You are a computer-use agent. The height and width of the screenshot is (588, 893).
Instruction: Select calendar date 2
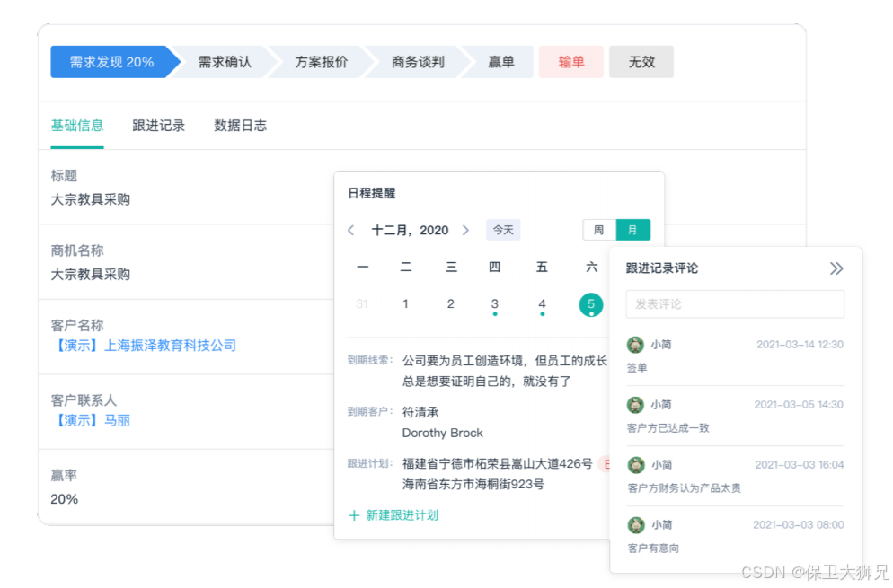point(450,304)
